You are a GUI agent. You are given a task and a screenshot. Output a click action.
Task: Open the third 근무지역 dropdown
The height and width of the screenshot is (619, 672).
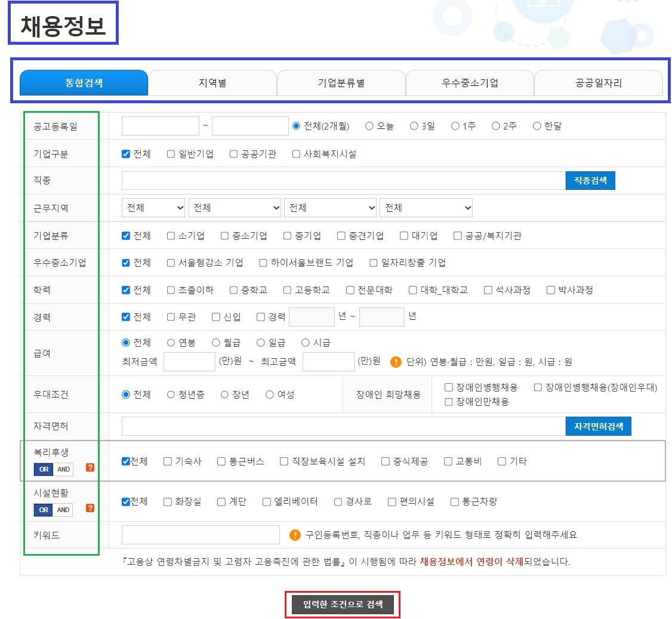[331, 208]
